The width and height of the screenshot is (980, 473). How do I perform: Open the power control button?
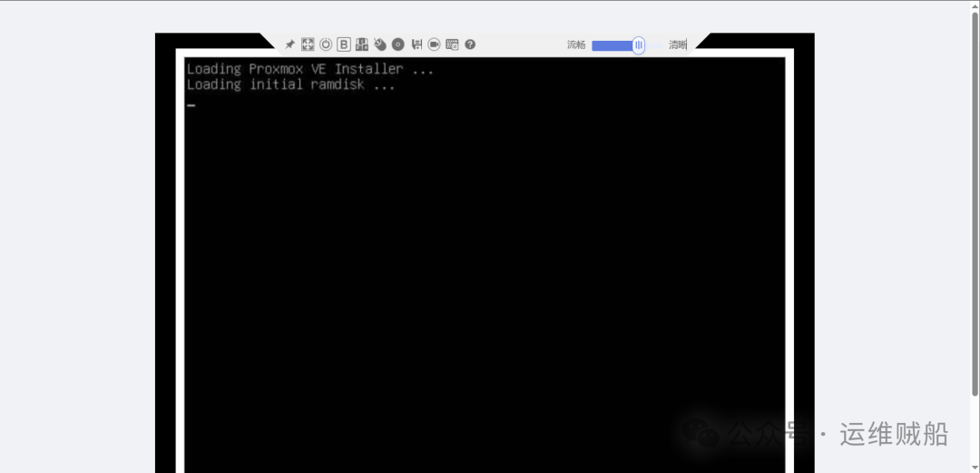pyautogui.click(x=326, y=44)
